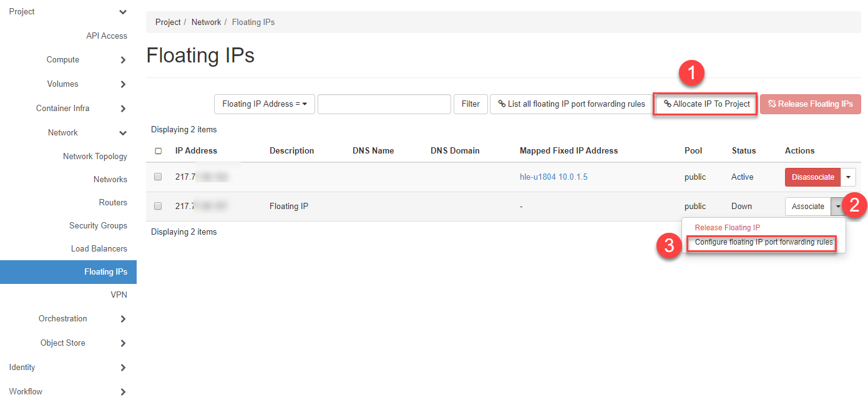Screen dimensions: 868x405
Task: Click Network in the breadcrumb
Action: point(206,22)
